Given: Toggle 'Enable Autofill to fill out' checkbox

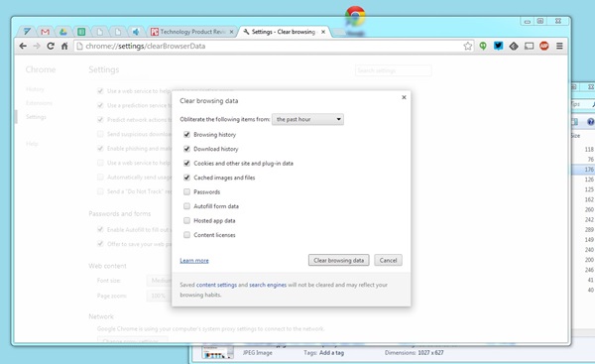Looking at the screenshot, I should 100,229.
